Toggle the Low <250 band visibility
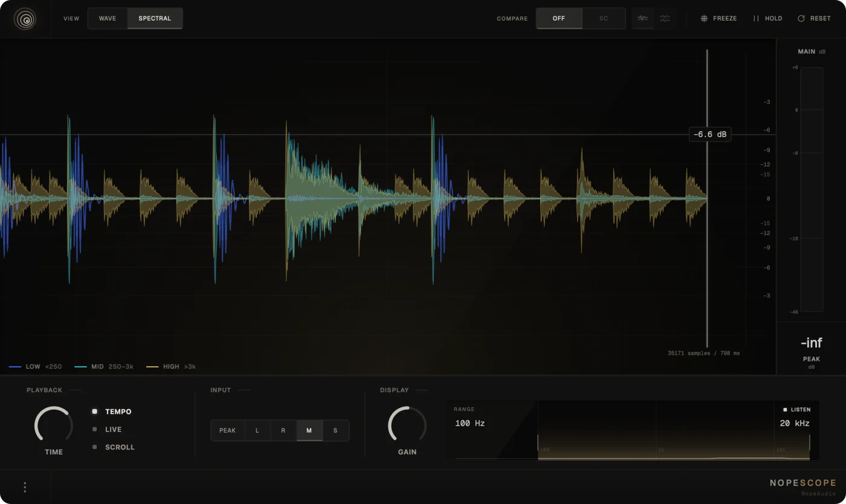846x504 pixels. [x=36, y=367]
